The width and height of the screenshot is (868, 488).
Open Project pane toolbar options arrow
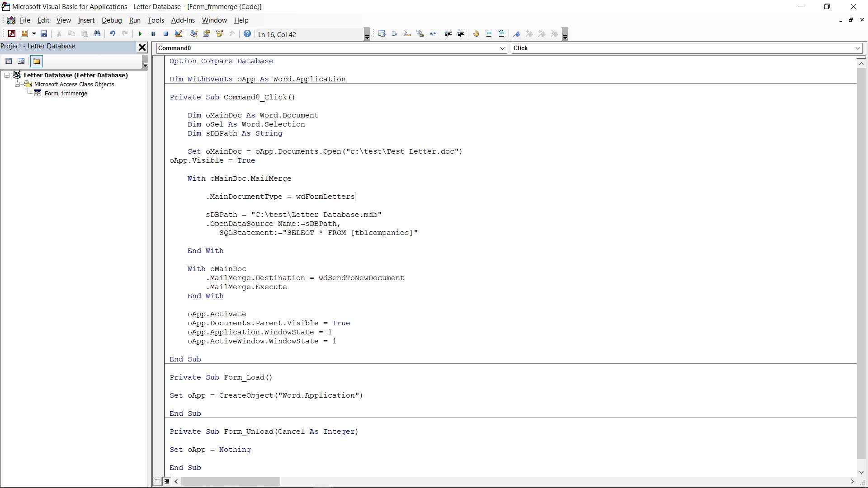(145, 61)
